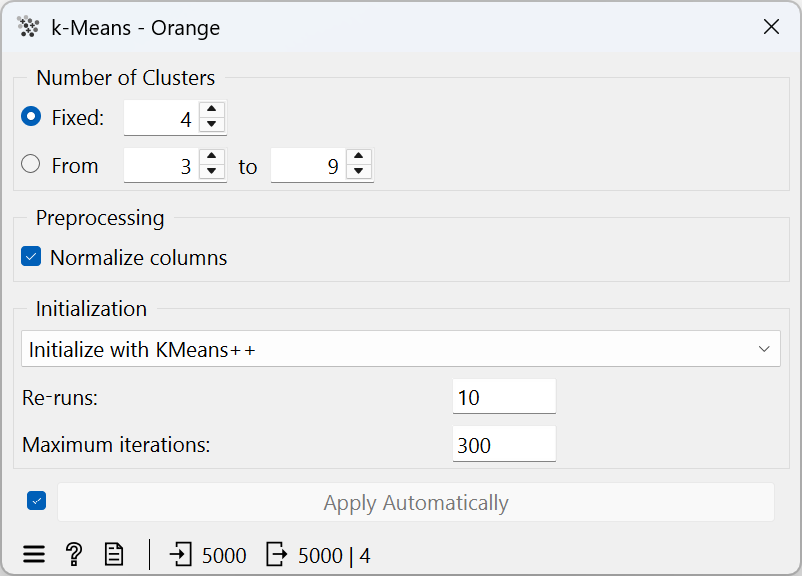The height and width of the screenshot is (576, 802).
Task: Click the 'to' value field showing 9
Action: 308,166
